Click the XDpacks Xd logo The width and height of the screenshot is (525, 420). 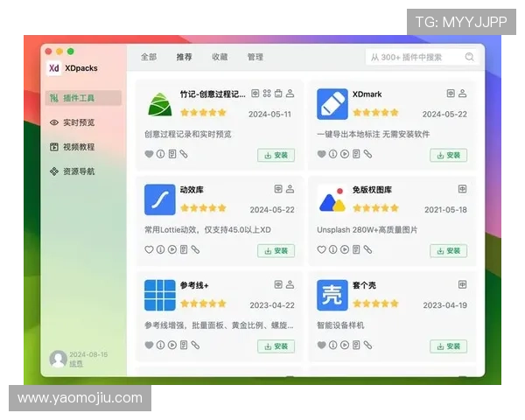point(54,68)
